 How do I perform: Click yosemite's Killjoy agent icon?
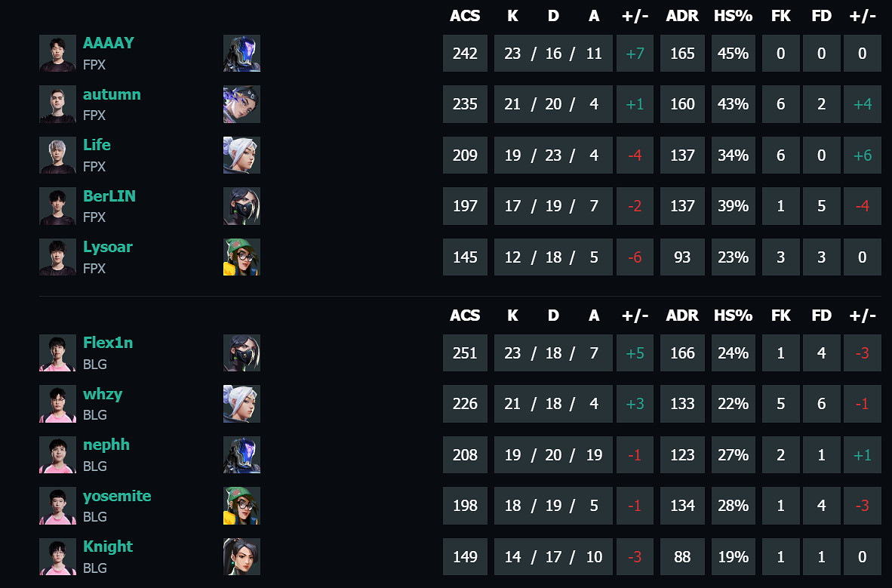(241, 506)
